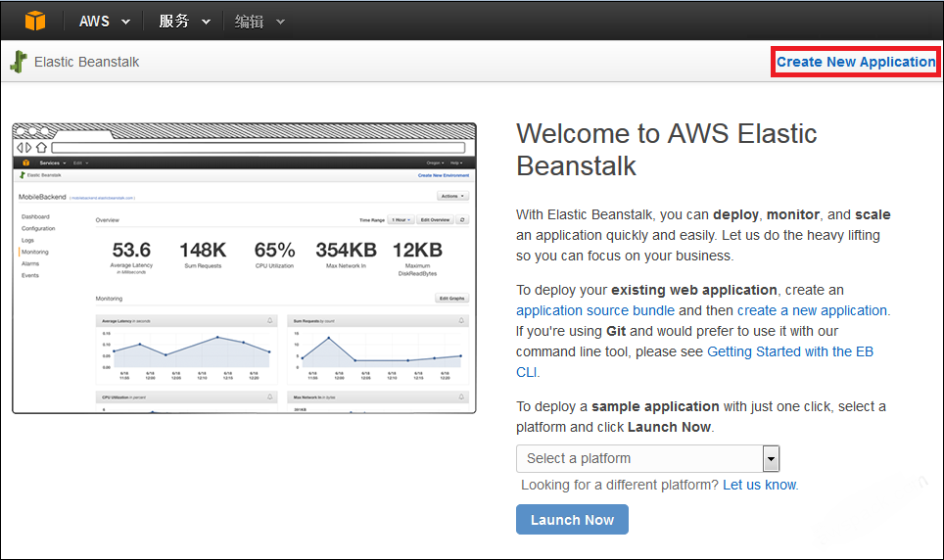This screenshot has width=944, height=560.
Task: Open the AWS dropdown menu
Action: tap(104, 22)
